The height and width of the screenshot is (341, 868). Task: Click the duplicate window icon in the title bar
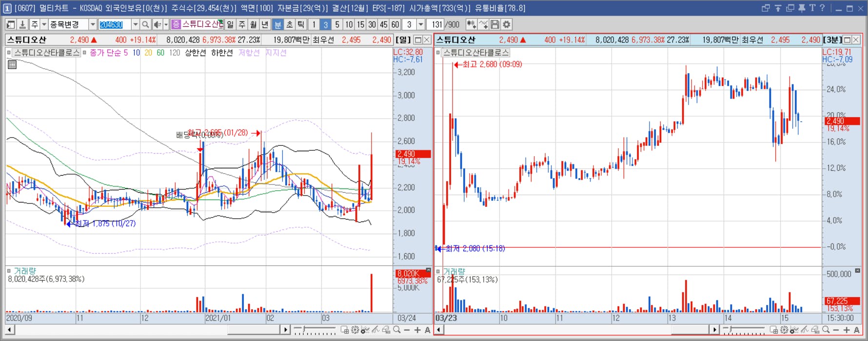[790, 8]
